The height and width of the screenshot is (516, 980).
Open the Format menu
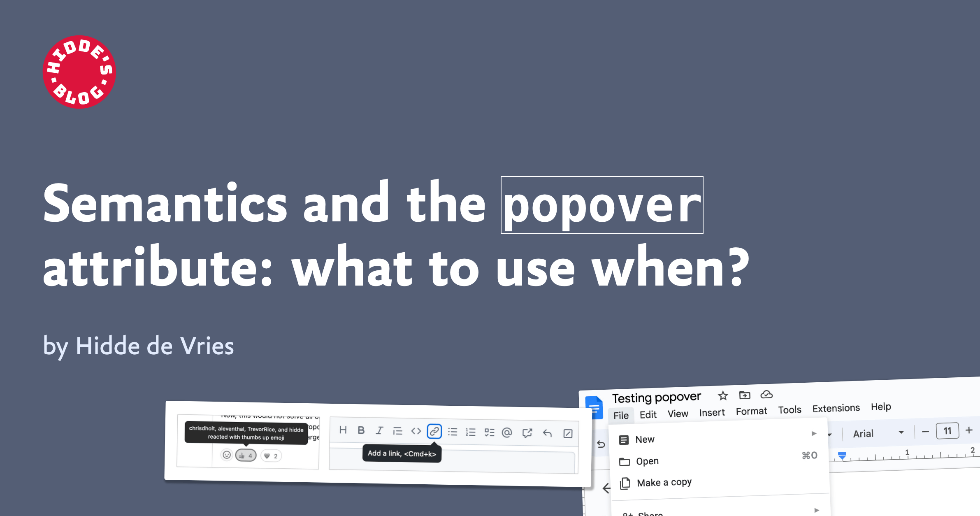[x=751, y=411]
